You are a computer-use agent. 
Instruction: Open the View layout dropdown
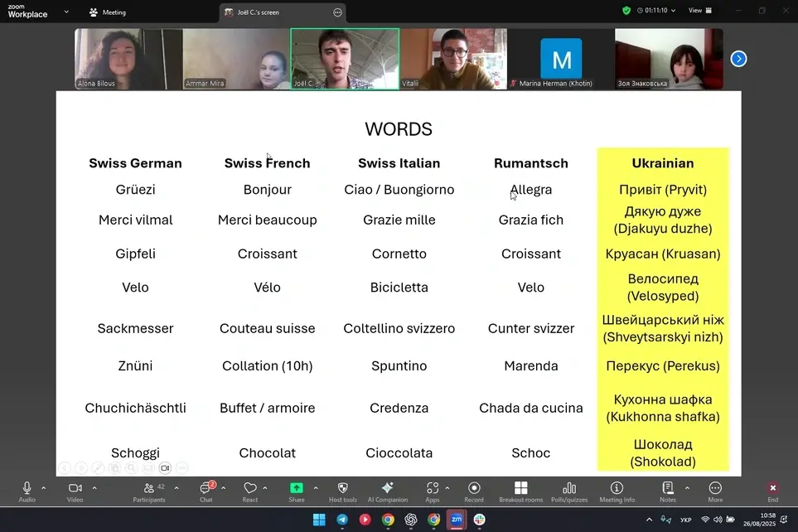click(699, 11)
